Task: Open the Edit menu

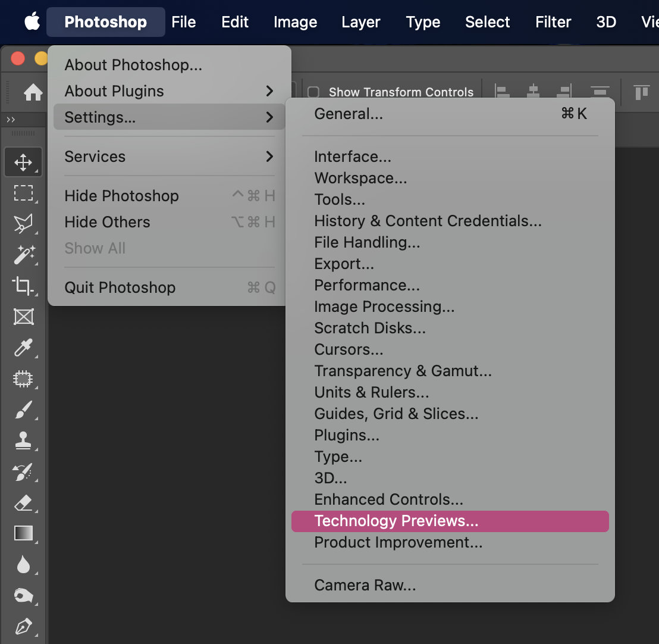Action: [x=235, y=22]
